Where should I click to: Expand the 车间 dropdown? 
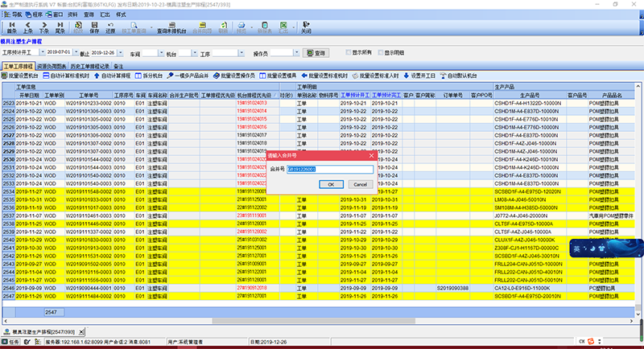(161, 53)
